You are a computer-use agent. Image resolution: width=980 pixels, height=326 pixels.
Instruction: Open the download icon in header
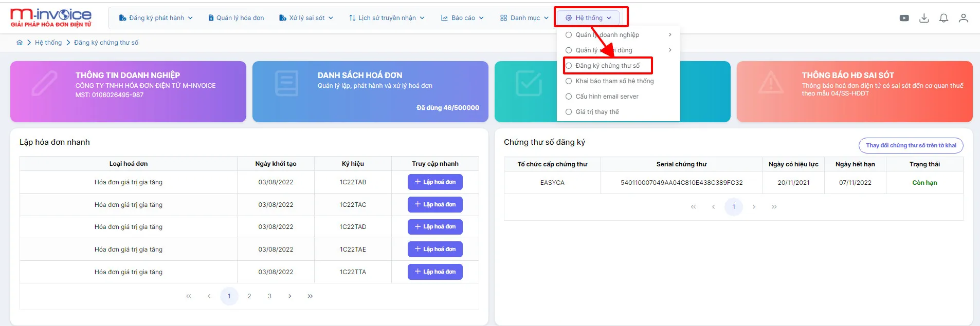point(924,18)
